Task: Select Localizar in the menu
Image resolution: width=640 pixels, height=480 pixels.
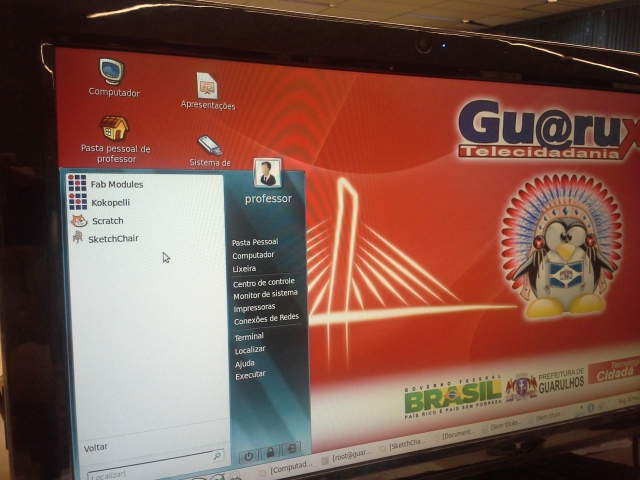Action: coord(250,350)
